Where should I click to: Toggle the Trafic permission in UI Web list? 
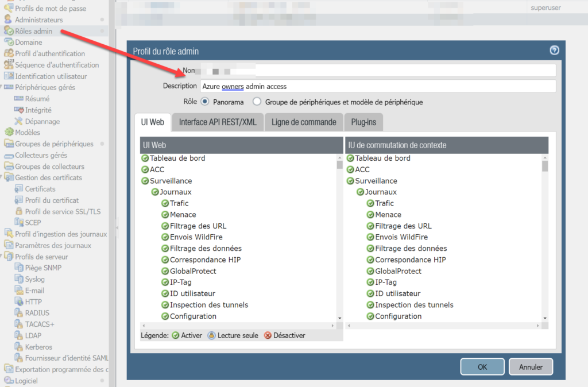point(165,203)
